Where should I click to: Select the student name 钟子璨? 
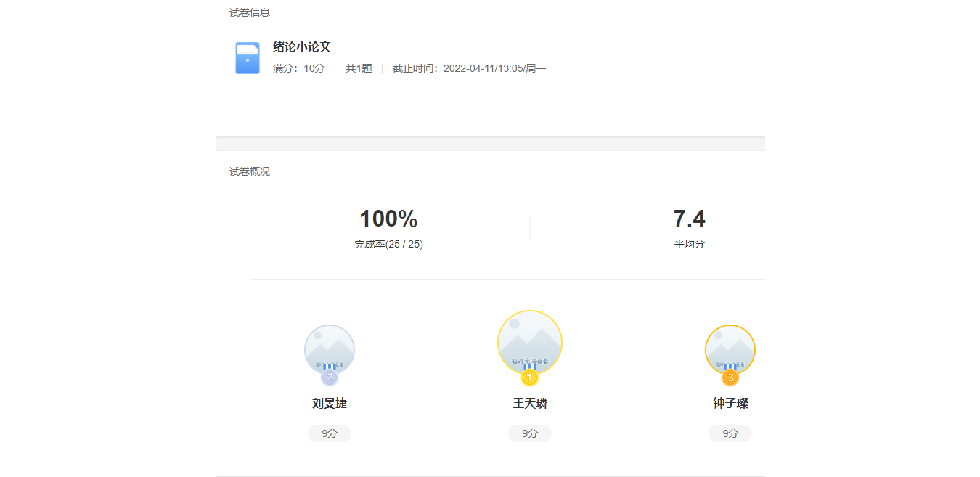tap(730, 404)
